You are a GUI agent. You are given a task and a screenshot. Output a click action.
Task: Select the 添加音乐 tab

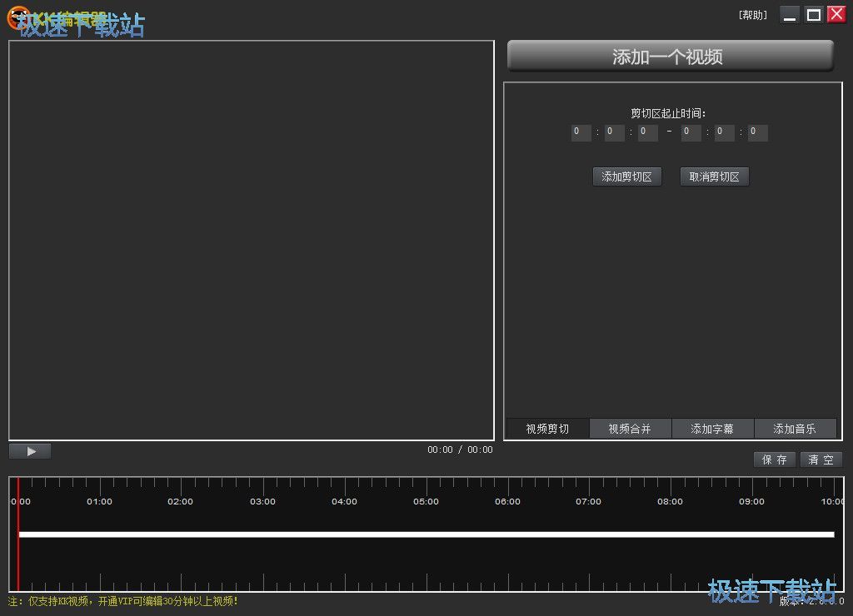pyautogui.click(x=795, y=429)
